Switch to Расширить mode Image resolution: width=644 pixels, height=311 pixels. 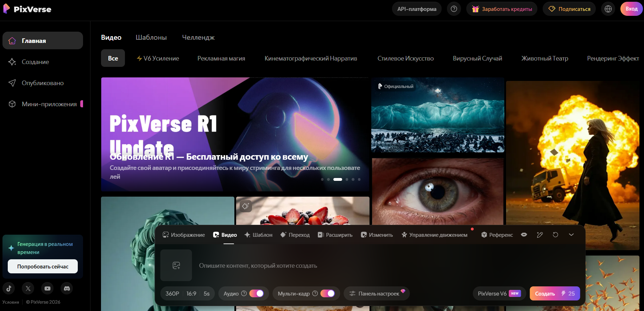[x=335, y=235]
